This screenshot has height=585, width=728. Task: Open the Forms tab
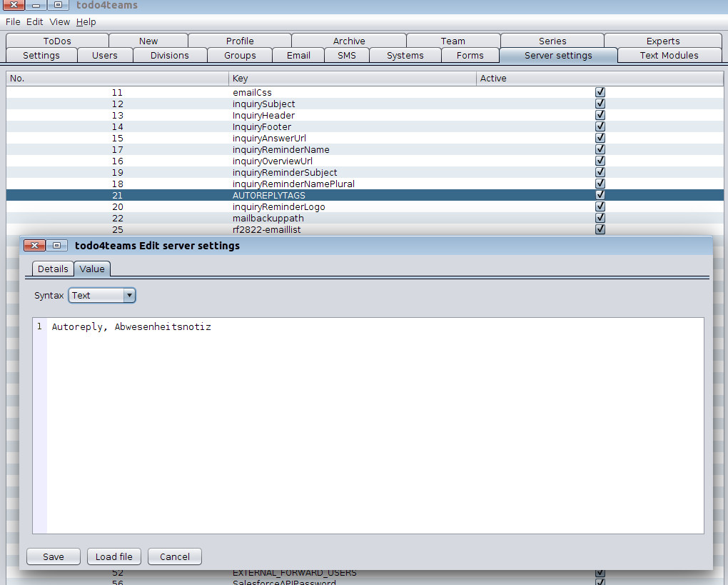point(470,55)
